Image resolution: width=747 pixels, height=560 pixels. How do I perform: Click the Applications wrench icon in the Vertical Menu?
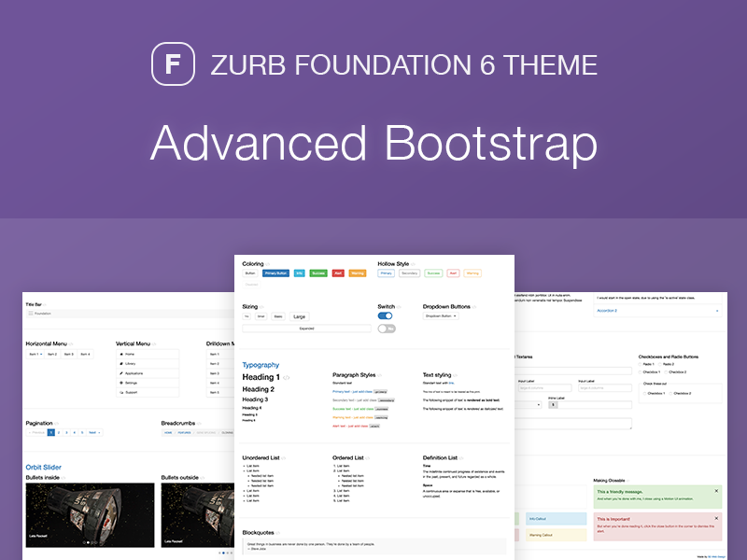[121, 373]
